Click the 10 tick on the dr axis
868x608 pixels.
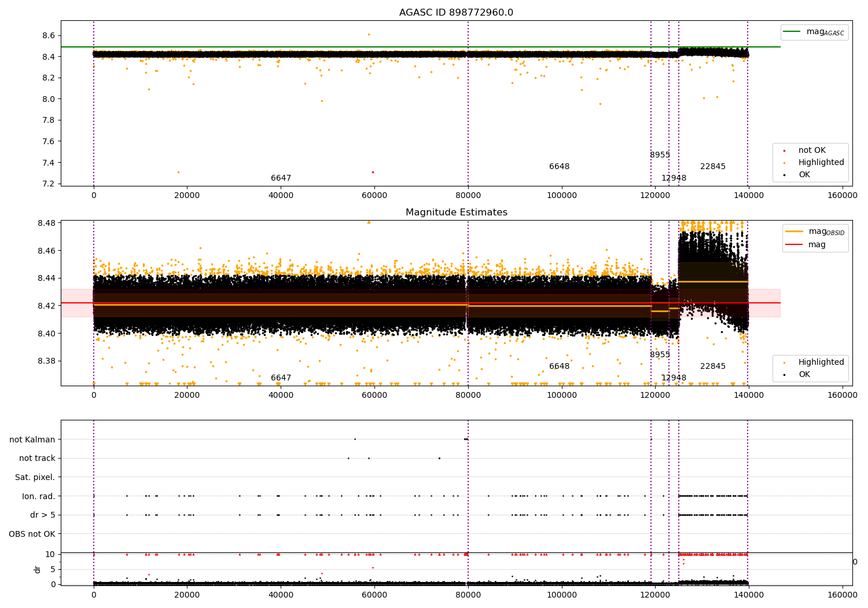[51, 554]
